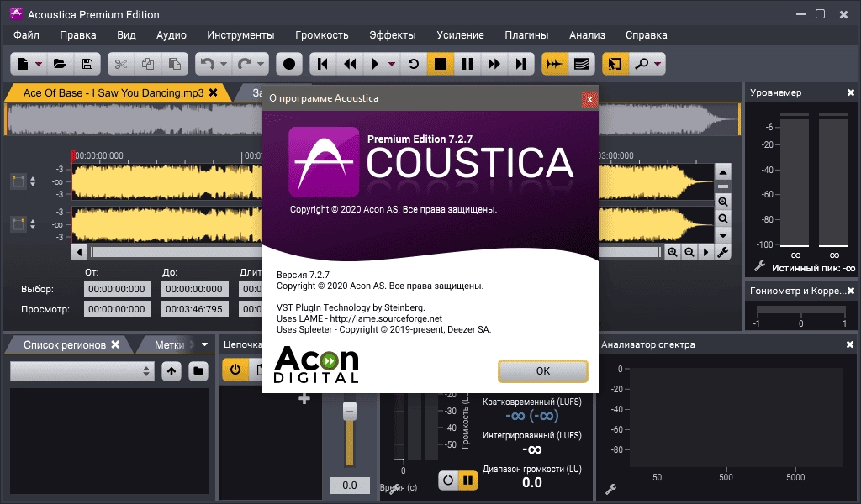Select the zoom magnifier tool
This screenshot has height=504, width=861.
[641, 64]
